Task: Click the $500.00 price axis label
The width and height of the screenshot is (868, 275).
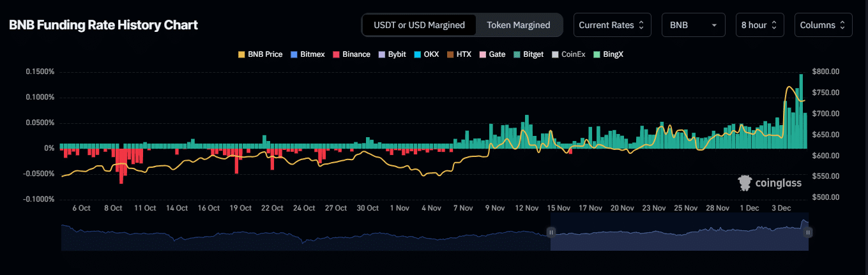Action: 825,197
